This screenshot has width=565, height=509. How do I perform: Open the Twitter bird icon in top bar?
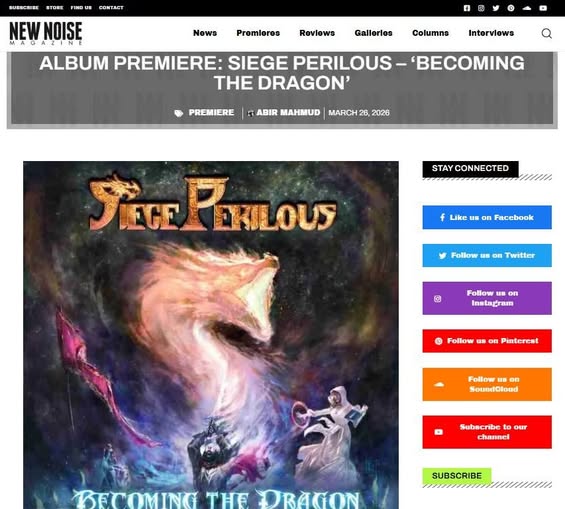(496, 8)
